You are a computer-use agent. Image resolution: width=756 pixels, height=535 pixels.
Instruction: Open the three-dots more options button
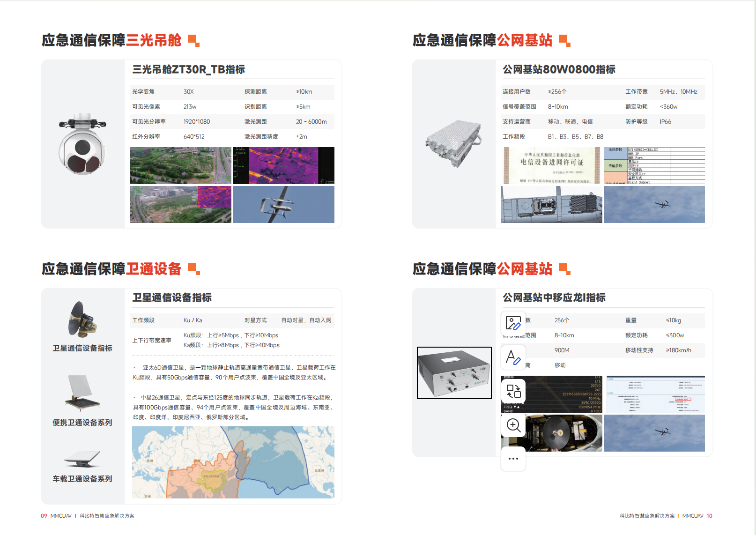point(513,459)
